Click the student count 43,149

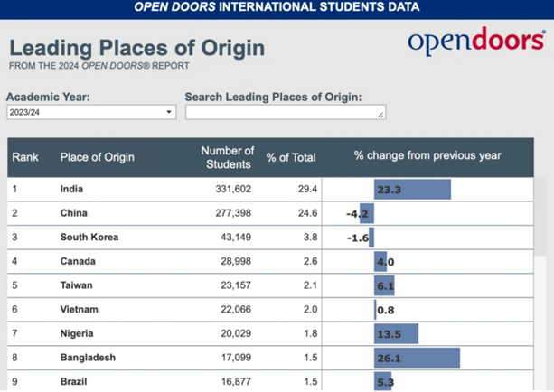point(236,237)
